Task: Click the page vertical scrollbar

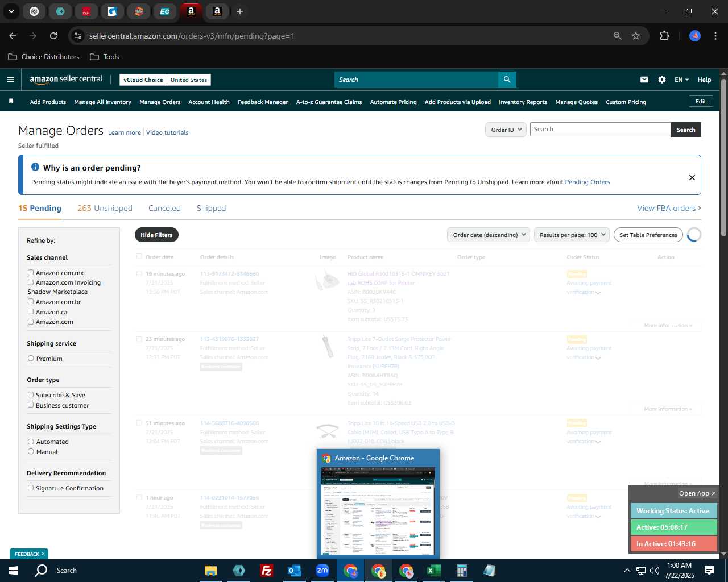Action: tap(723, 157)
